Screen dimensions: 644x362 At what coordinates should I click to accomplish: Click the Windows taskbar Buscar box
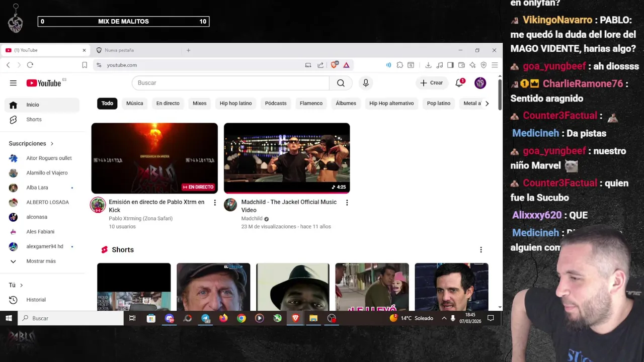coord(70,318)
